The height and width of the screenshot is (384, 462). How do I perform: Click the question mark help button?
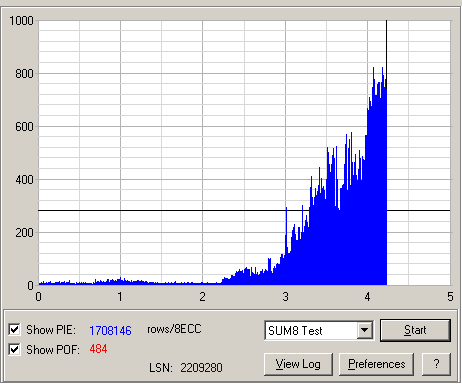436,364
